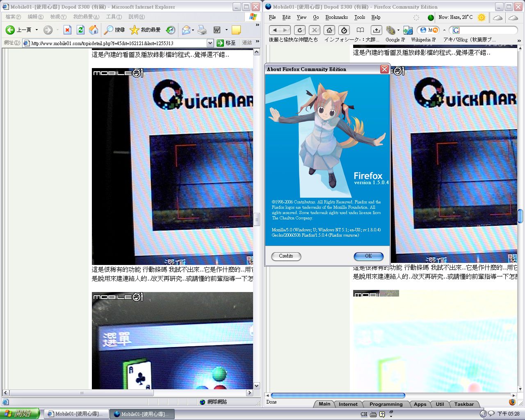Open the Firefox Bookmarks menu

(x=336, y=17)
